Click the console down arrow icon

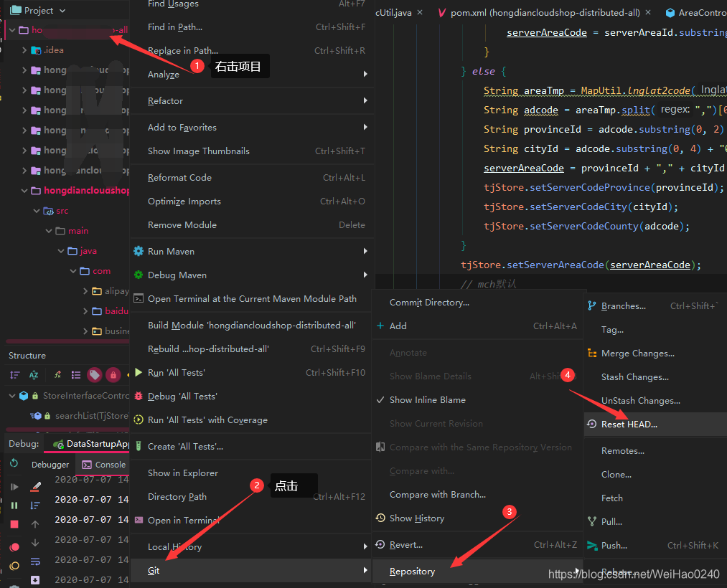[35, 543]
